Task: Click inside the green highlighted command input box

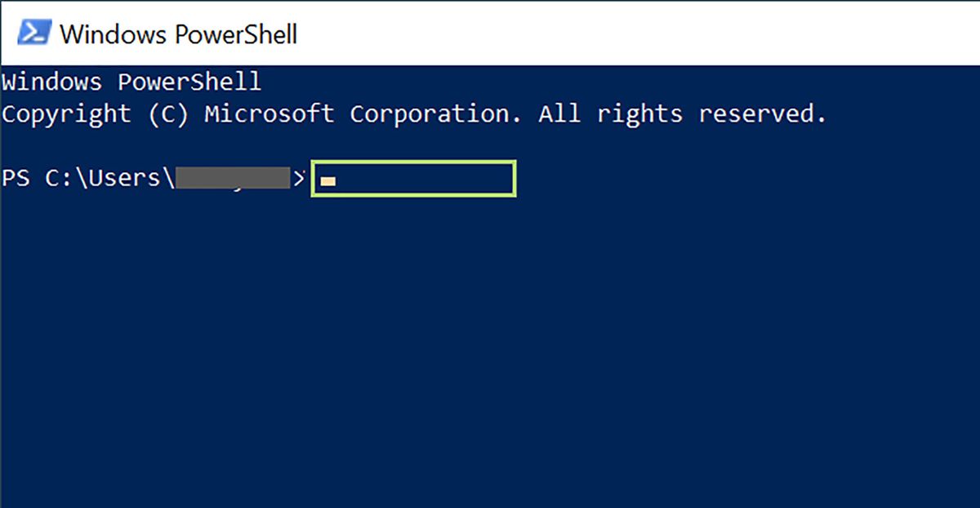Action: [425, 179]
